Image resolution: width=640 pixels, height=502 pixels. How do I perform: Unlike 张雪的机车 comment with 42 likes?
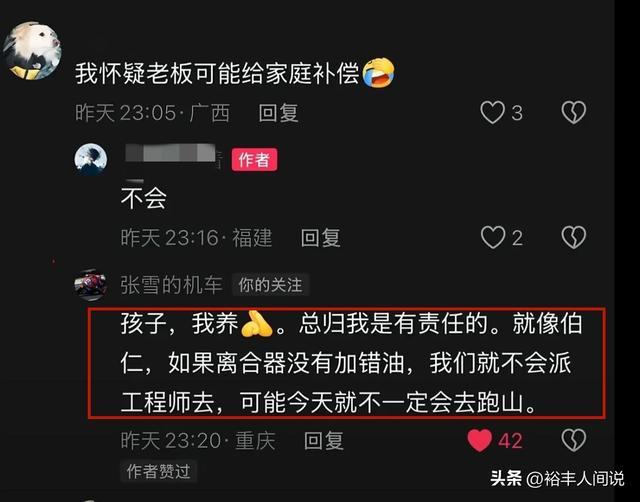(480, 440)
